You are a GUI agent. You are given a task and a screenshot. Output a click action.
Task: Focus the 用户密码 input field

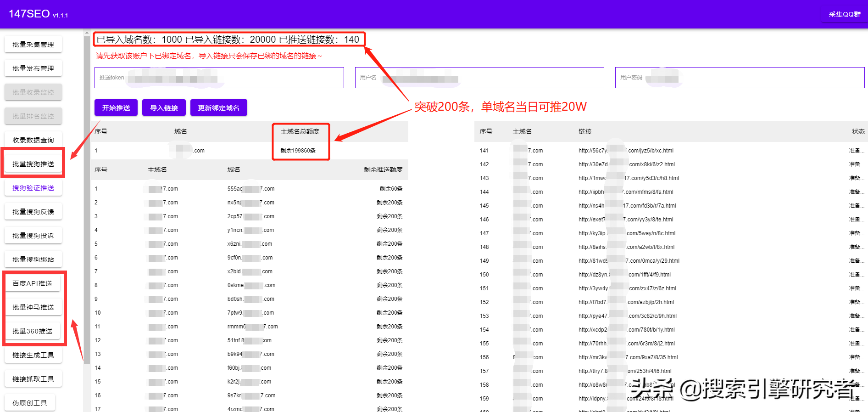click(740, 78)
